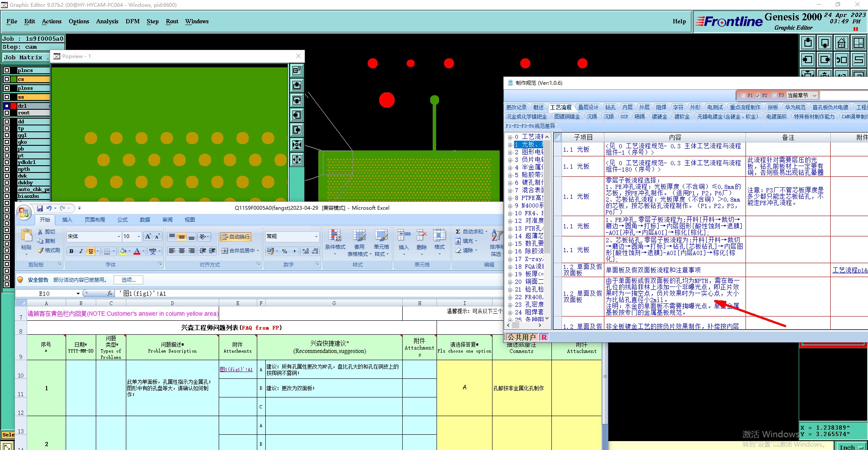Uncheck the P2 checkbox in 制作规范 window
This screenshot has height=450, width=868.
758,95
